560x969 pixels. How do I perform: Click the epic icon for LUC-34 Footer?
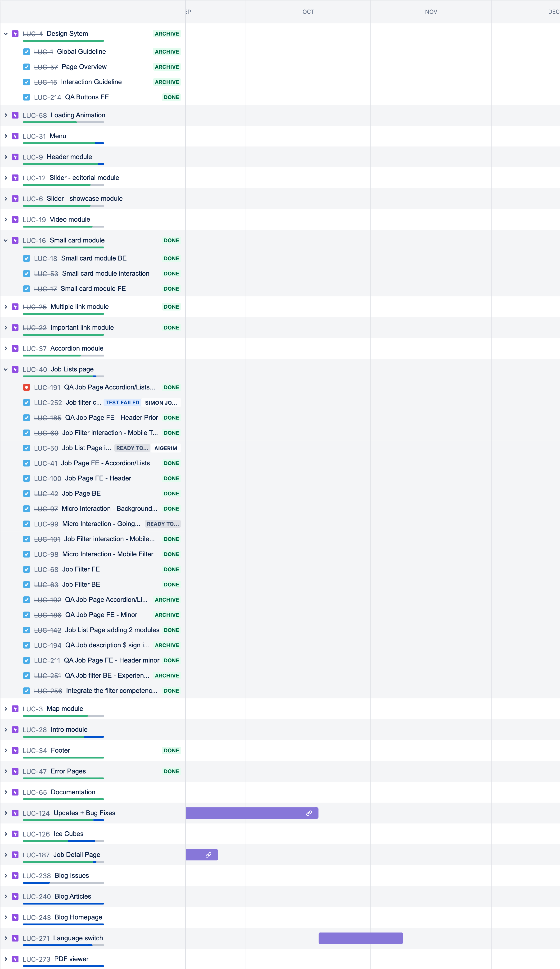coord(15,751)
